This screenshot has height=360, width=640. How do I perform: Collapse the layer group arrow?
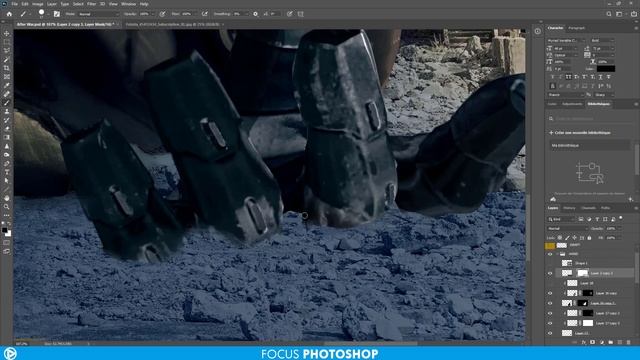[558, 254]
